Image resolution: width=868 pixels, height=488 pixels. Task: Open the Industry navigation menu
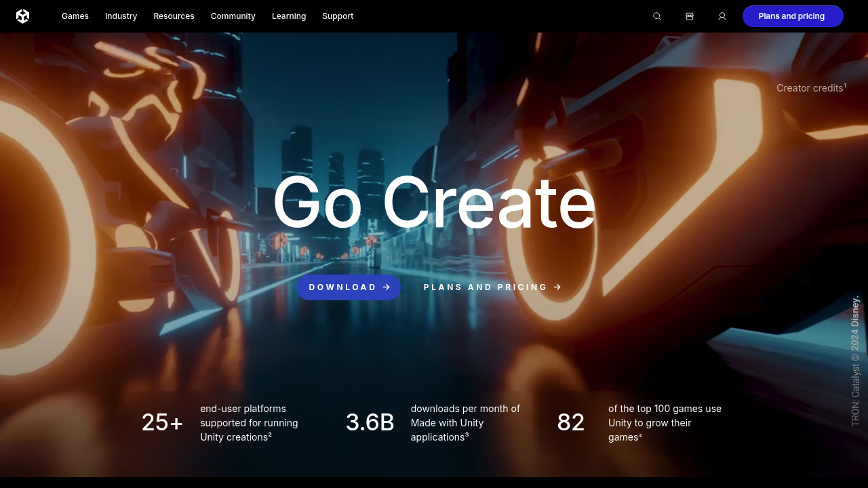[121, 16]
